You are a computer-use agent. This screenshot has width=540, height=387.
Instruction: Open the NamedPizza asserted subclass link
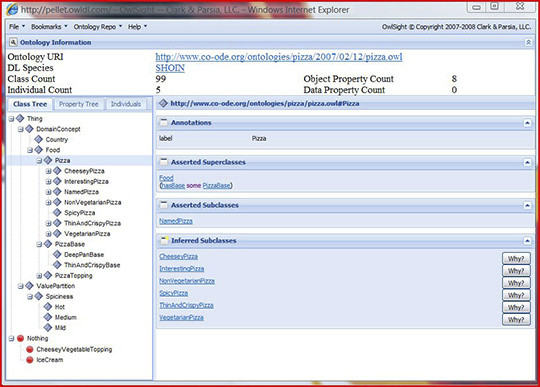(176, 221)
